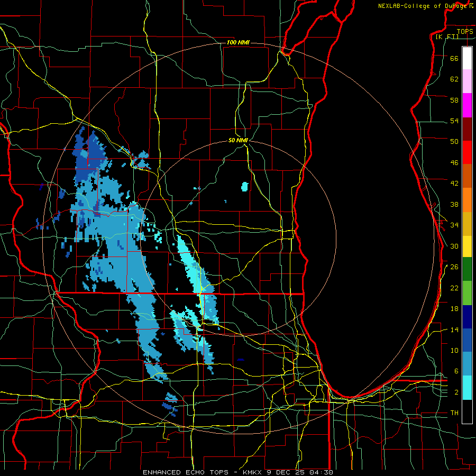Click the legend value 66

click(x=454, y=58)
